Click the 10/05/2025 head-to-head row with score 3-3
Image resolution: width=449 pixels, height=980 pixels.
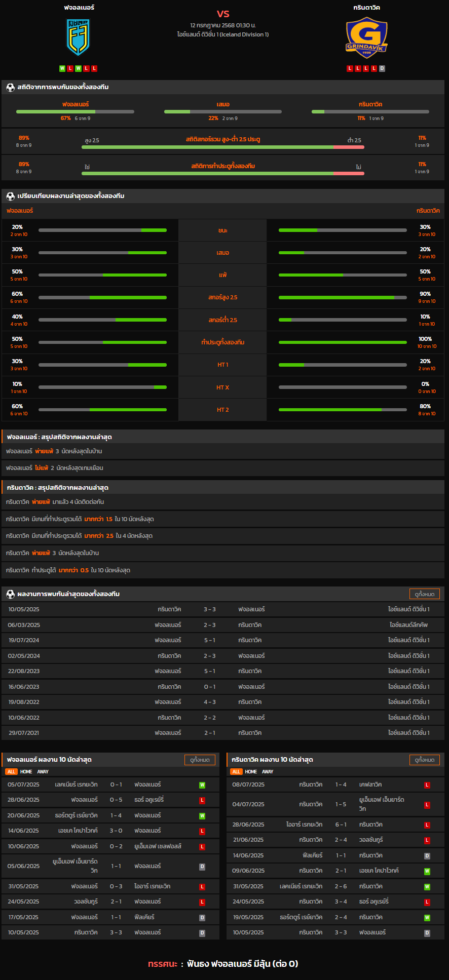tap(223, 609)
